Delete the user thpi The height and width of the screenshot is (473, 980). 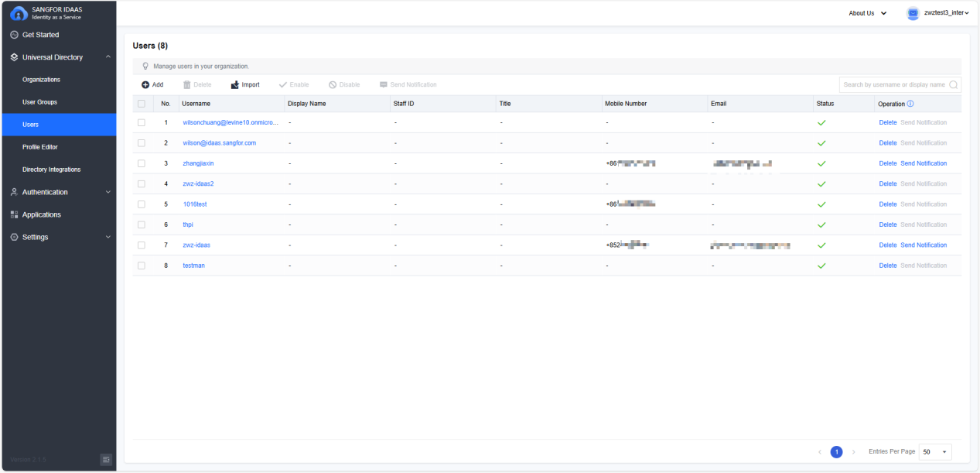888,225
